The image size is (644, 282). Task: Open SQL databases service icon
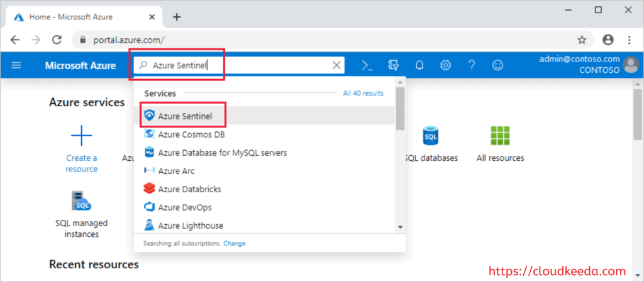[x=430, y=136]
